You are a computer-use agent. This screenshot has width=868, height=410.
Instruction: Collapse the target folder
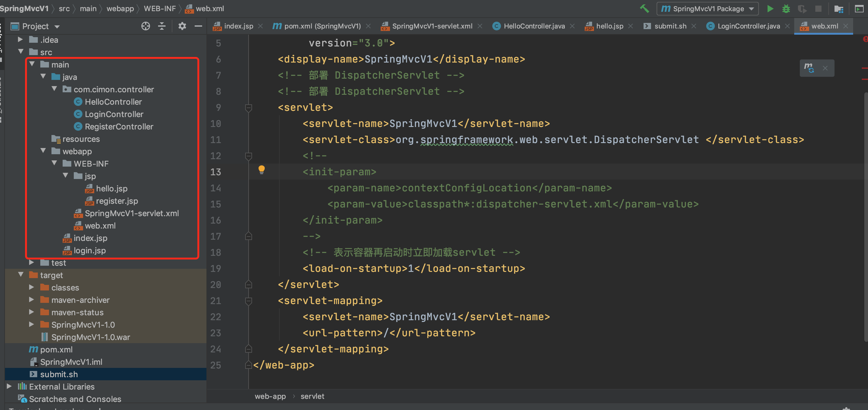coord(21,275)
